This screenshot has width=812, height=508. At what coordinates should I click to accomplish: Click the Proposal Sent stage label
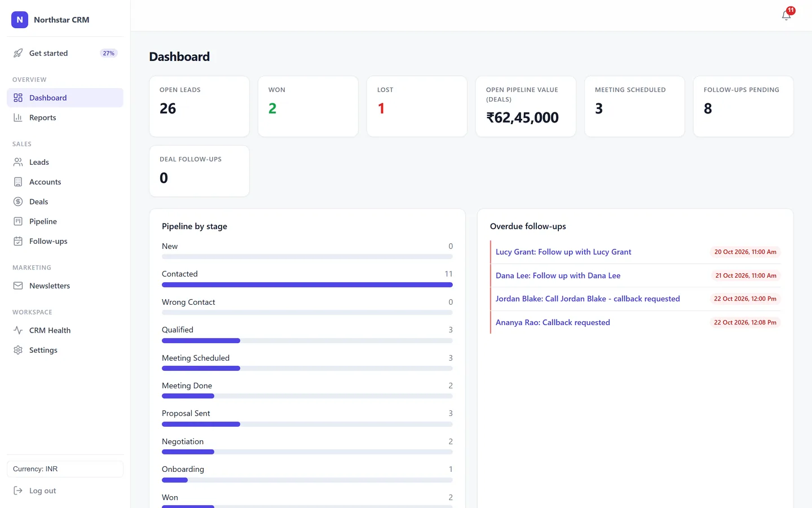click(186, 413)
